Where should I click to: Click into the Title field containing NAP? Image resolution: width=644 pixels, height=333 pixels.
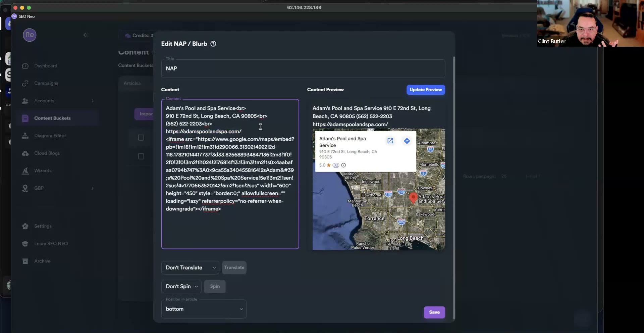[x=303, y=68]
